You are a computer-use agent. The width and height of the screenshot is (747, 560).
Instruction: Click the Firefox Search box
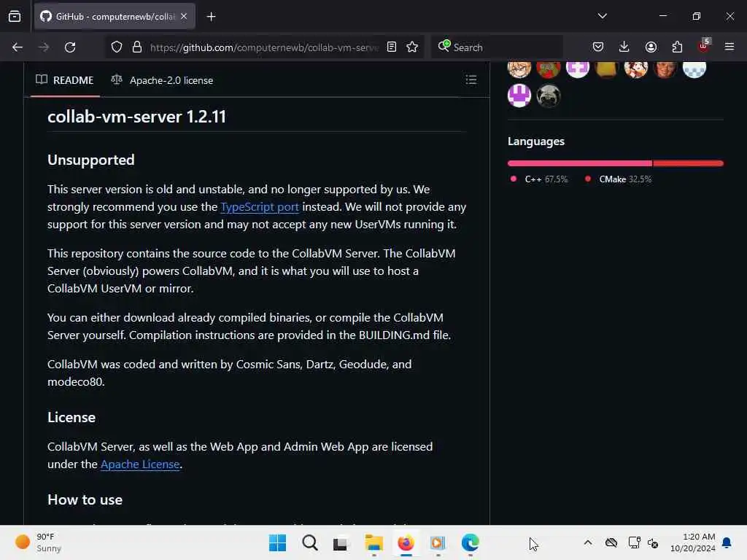[x=497, y=47]
